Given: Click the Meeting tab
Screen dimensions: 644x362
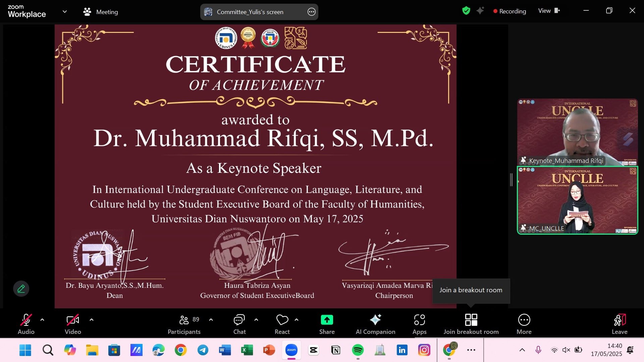Looking at the screenshot, I should coord(101,12).
